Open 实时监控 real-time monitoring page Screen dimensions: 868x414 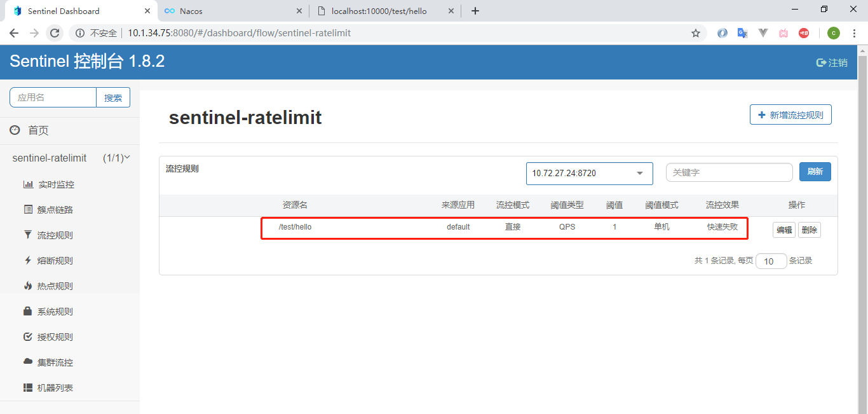click(49, 184)
